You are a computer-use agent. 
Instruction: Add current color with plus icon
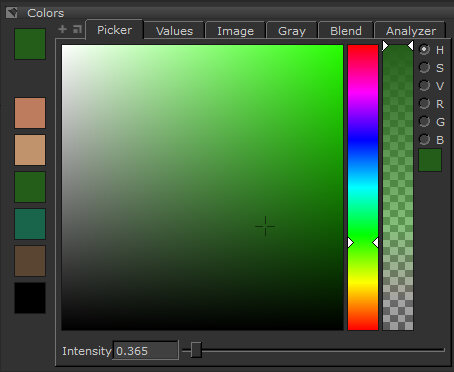click(x=62, y=29)
